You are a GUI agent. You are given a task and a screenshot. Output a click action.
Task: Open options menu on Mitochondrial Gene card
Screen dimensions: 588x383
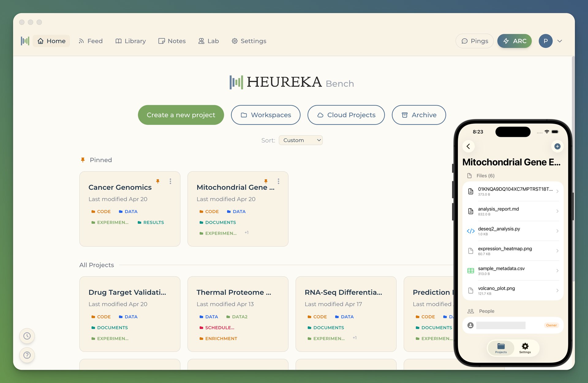(x=278, y=181)
